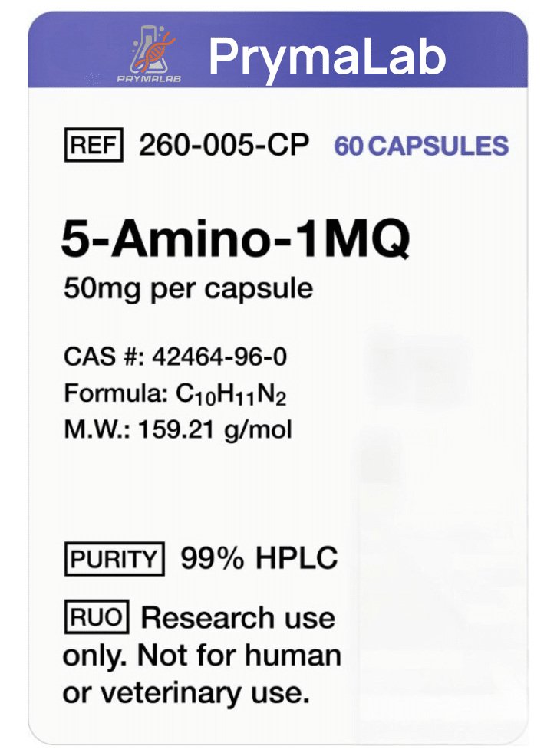
Task: Click the Research use text
Action: coord(239,618)
